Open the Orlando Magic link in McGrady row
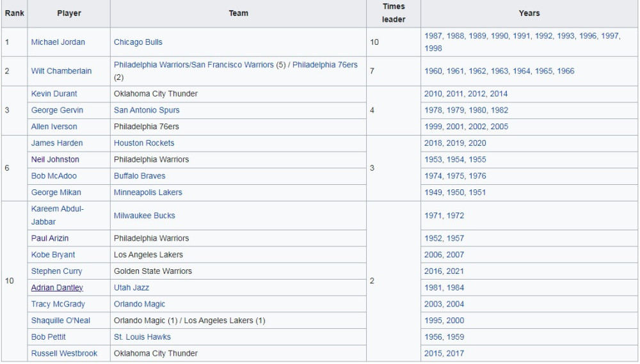The width and height of the screenshot is (640, 364). pyautogui.click(x=139, y=305)
